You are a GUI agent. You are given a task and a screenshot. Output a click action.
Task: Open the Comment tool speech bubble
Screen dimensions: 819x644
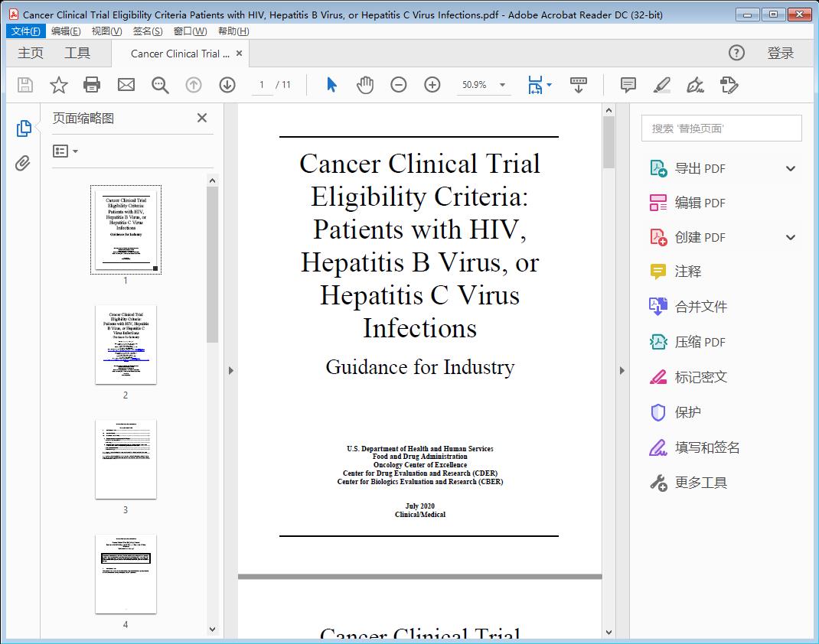coord(627,85)
